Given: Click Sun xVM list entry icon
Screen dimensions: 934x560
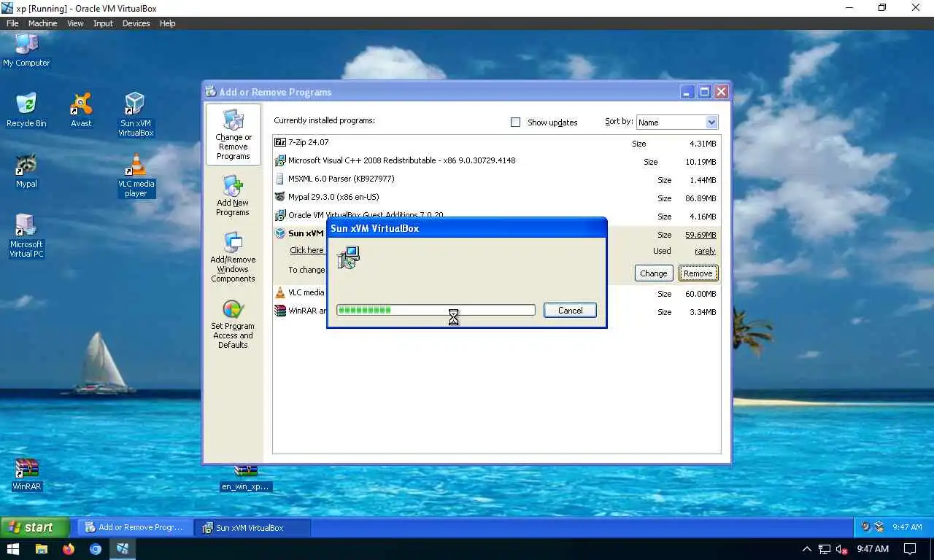Looking at the screenshot, I should pos(279,233).
